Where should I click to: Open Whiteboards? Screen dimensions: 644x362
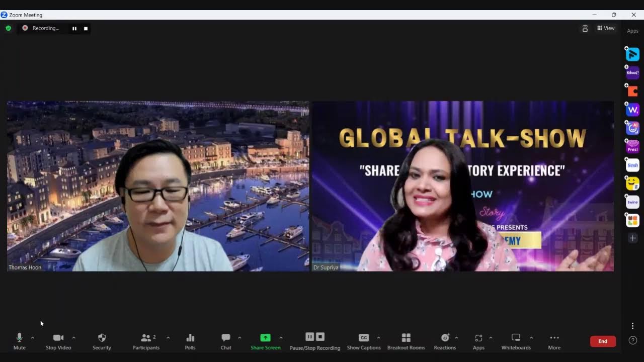point(516,341)
